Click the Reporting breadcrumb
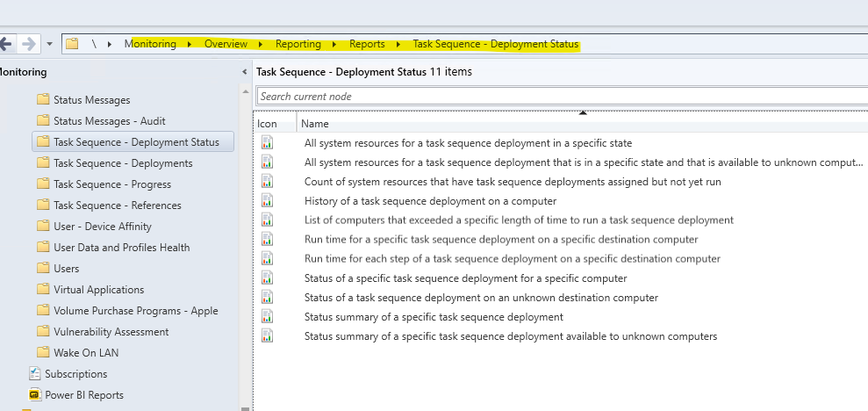 (298, 44)
